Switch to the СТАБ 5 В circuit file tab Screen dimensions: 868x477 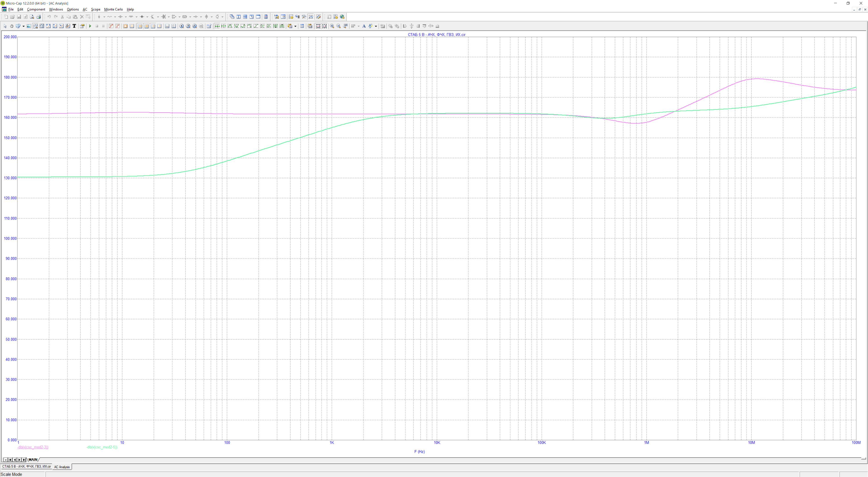(x=27, y=467)
